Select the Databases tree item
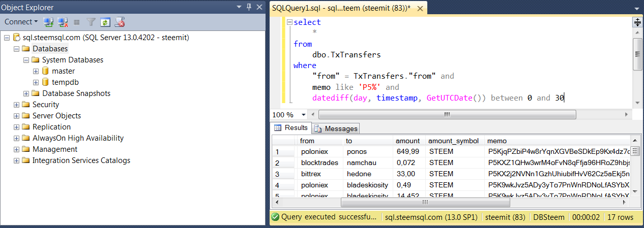 pyautogui.click(x=50, y=49)
